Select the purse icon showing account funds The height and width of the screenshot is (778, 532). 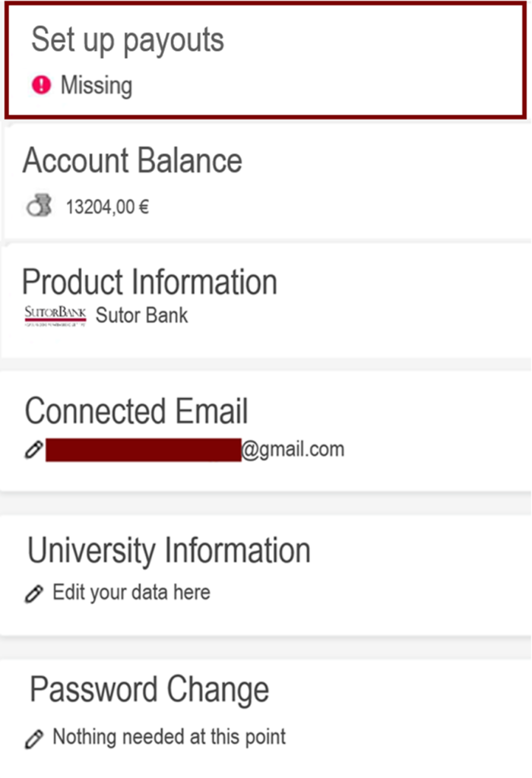pos(38,204)
